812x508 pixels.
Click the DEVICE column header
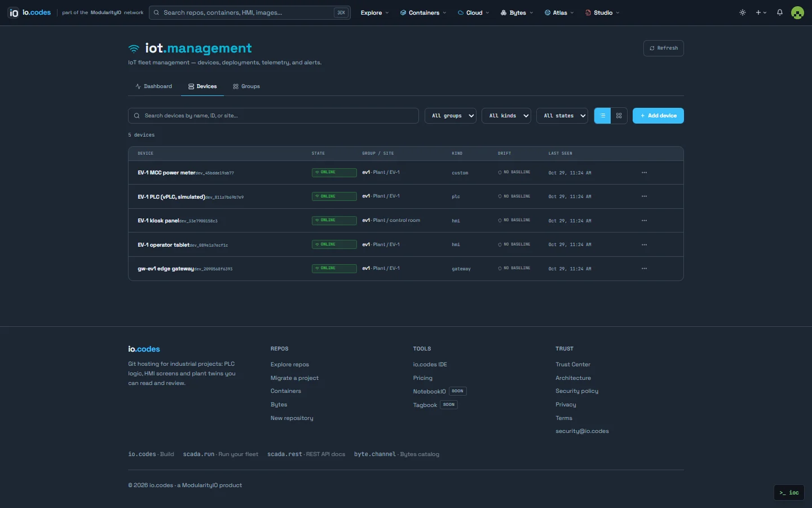click(x=145, y=154)
